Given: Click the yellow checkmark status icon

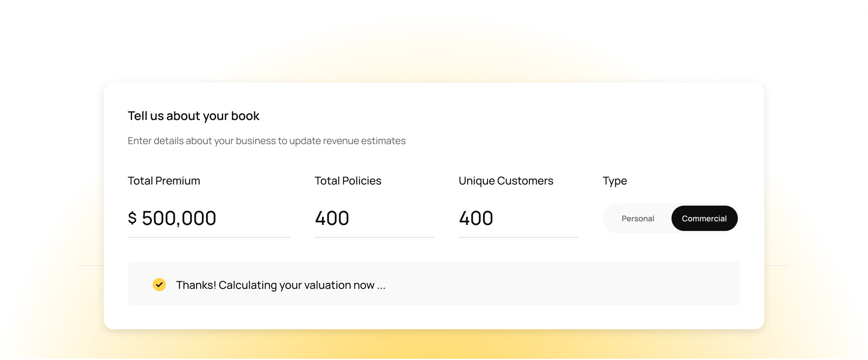Looking at the screenshot, I should click(159, 285).
